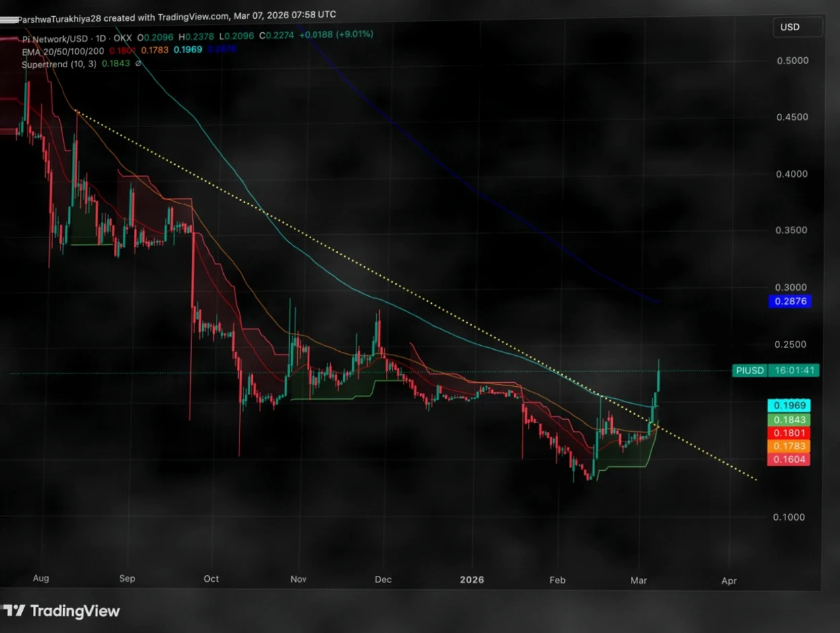This screenshot has width=840, height=633.
Task: Click the Apr label on time axis
Action: coord(728,581)
